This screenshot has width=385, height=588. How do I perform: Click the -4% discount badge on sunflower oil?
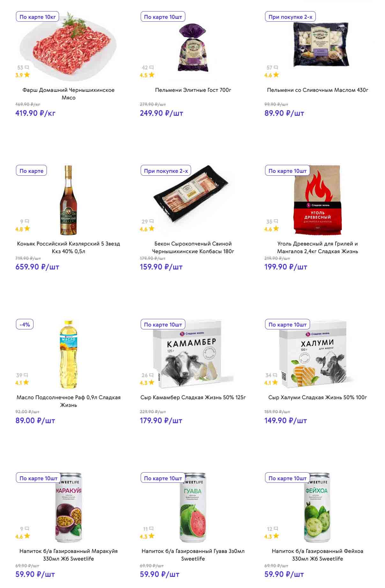pos(25,325)
